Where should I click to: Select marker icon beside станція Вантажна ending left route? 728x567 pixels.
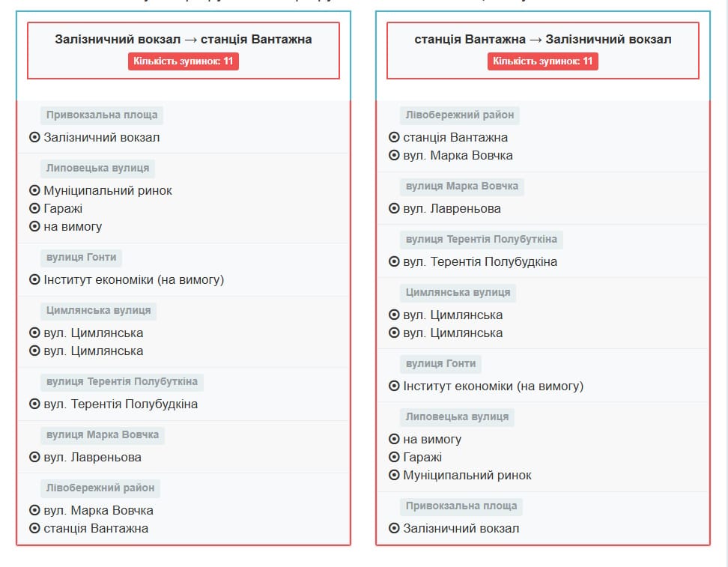point(34,528)
